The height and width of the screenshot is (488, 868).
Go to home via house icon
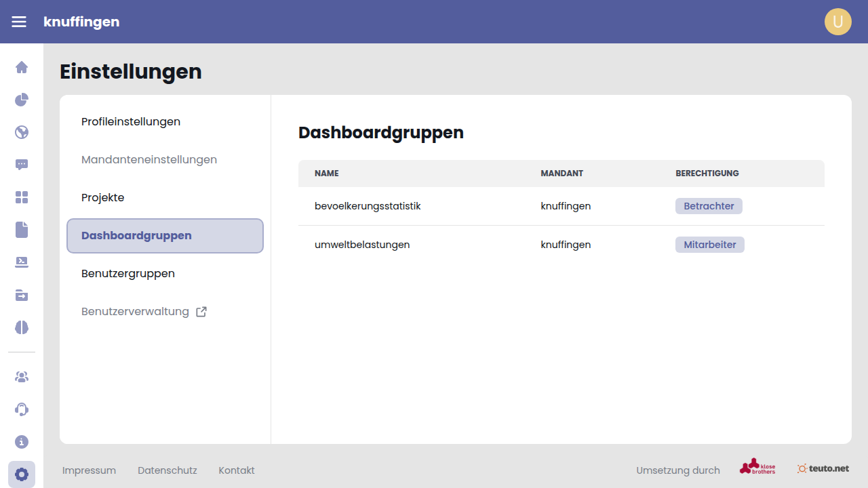pos(22,67)
